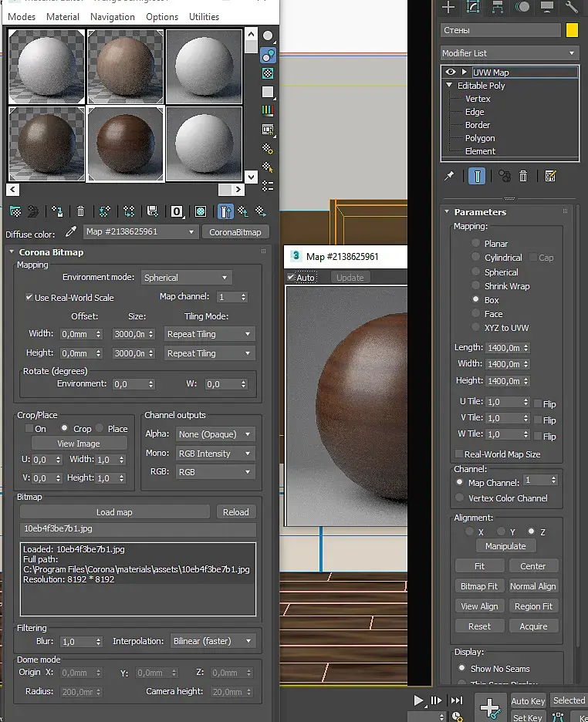
Task: Collapse the Editable Poly tree
Action: point(450,86)
